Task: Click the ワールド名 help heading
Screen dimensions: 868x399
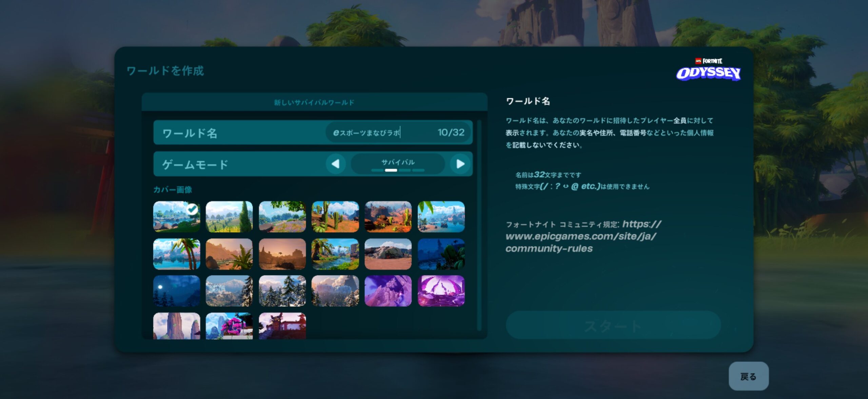Action: tap(528, 101)
